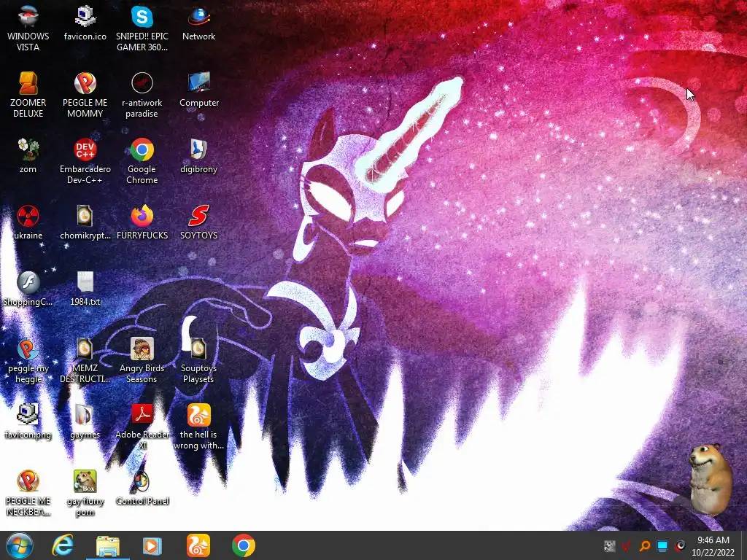Viewport: 747px width, 560px height.
Task: Select the 1984.txt text file
Action: pyautogui.click(x=85, y=289)
